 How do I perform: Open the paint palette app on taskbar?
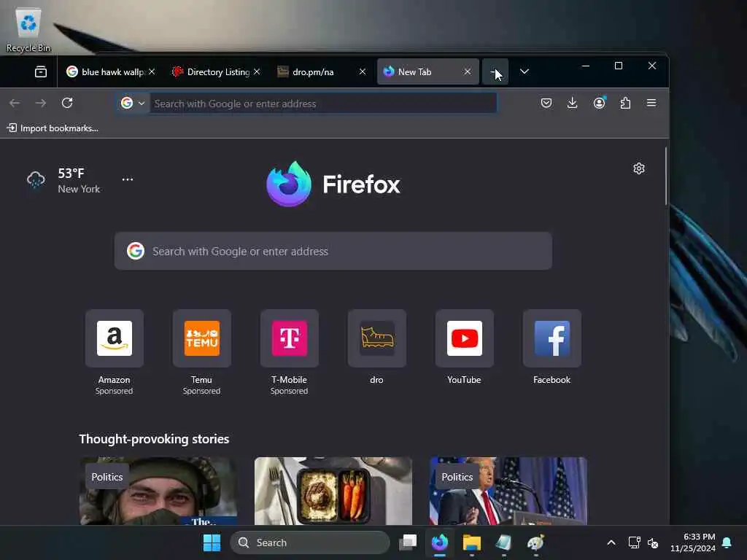pos(536,542)
